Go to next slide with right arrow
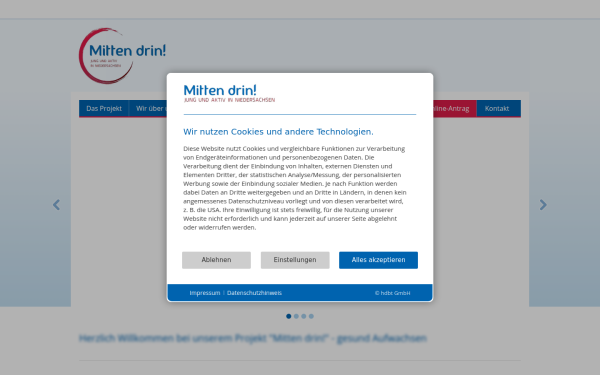Image resolution: width=600 pixels, height=375 pixels. click(543, 205)
